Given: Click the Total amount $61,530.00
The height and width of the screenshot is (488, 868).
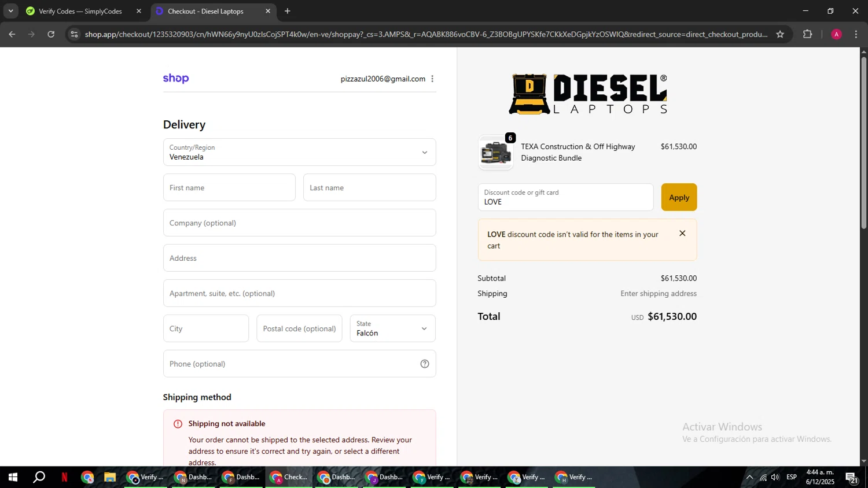Looking at the screenshot, I should coord(672,316).
